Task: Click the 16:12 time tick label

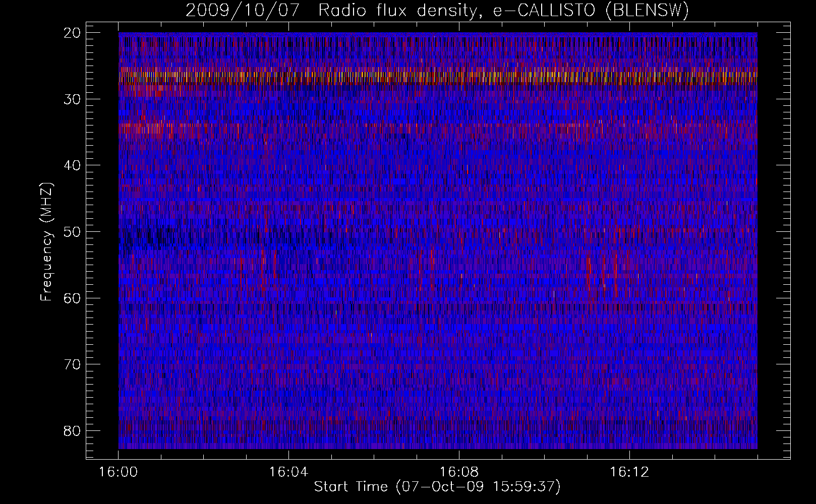Action: (x=629, y=472)
